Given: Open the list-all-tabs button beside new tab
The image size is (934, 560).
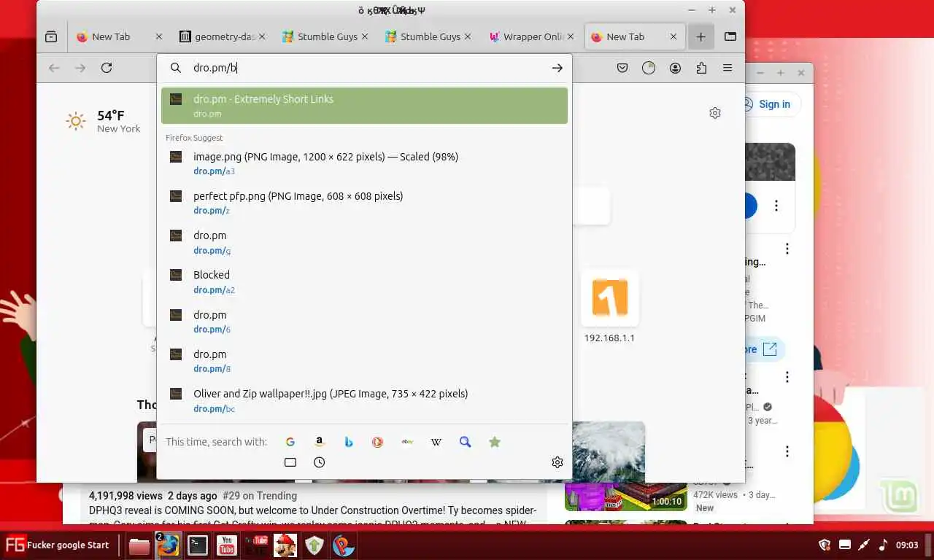Looking at the screenshot, I should pyautogui.click(x=730, y=36).
